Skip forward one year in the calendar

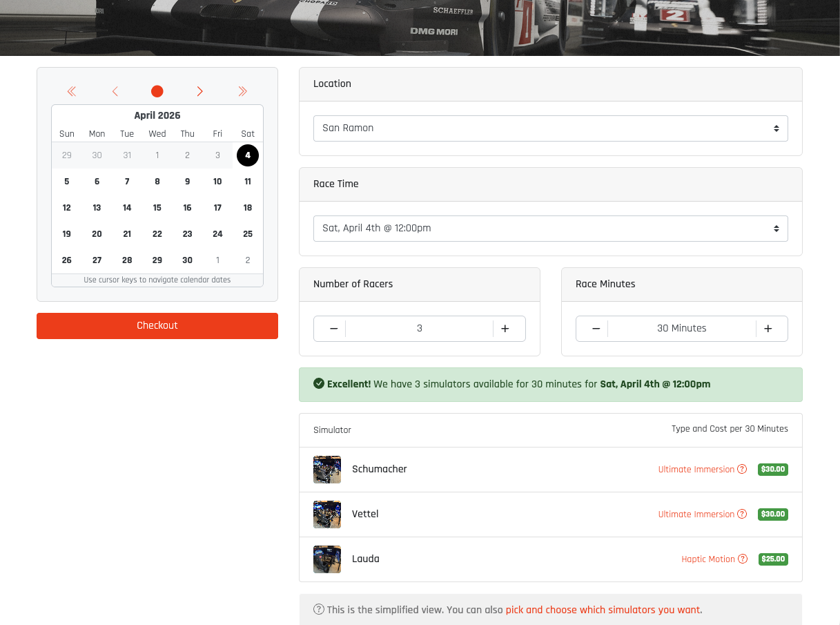pyautogui.click(x=242, y=91)
